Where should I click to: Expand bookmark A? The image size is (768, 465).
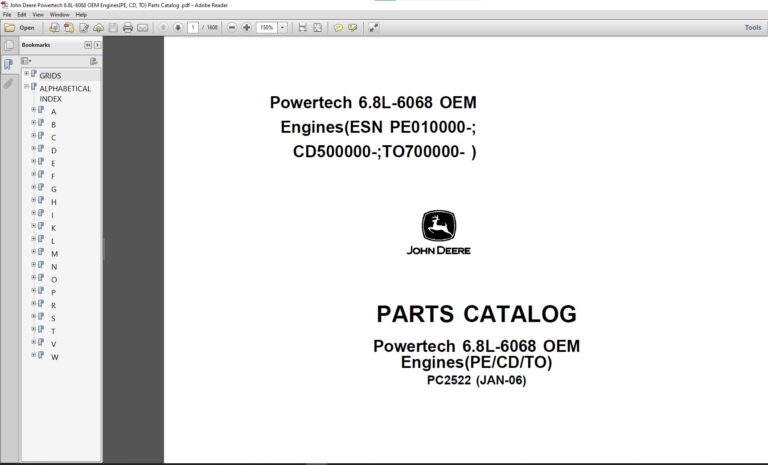tap(33, 109)
